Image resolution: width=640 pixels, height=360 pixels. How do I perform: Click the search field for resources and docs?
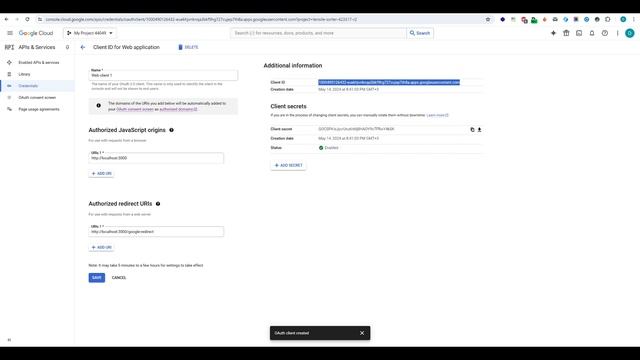(x=318, y=33)
